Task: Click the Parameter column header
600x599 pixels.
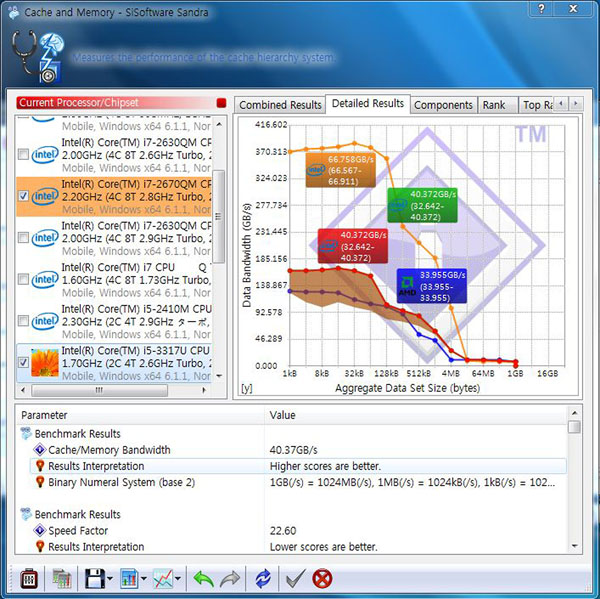Action: coord(140,415)
